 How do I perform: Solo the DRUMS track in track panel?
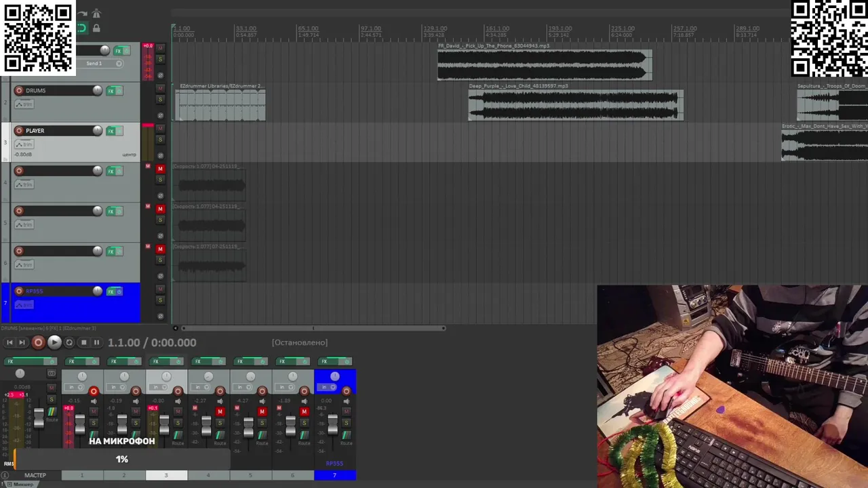click(160, 100)
